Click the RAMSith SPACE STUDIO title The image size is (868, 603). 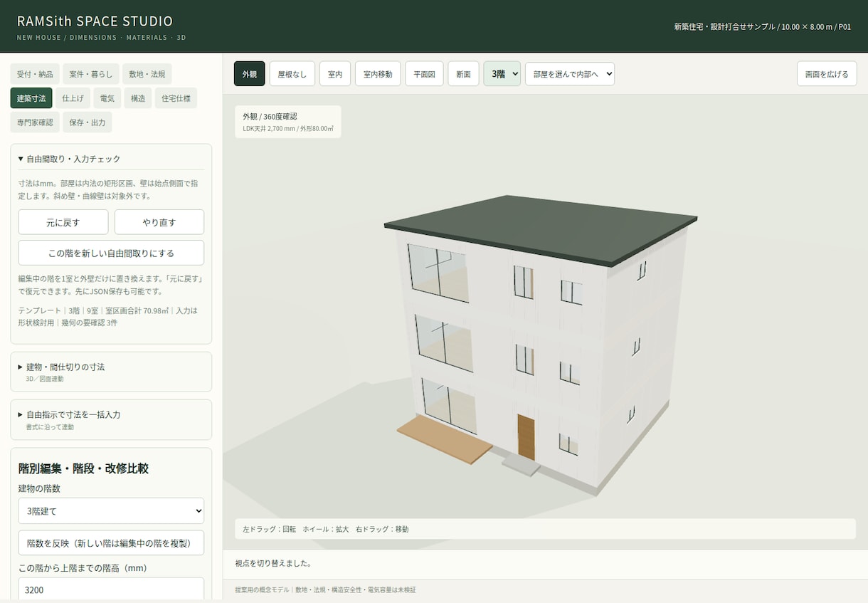pyautogui.click(x=95, y=21)
